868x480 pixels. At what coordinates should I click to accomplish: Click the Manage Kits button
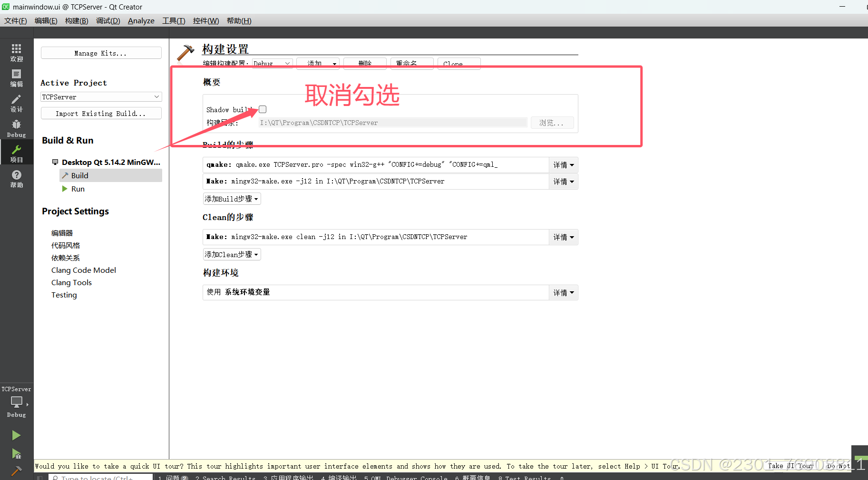pos(100,53)
